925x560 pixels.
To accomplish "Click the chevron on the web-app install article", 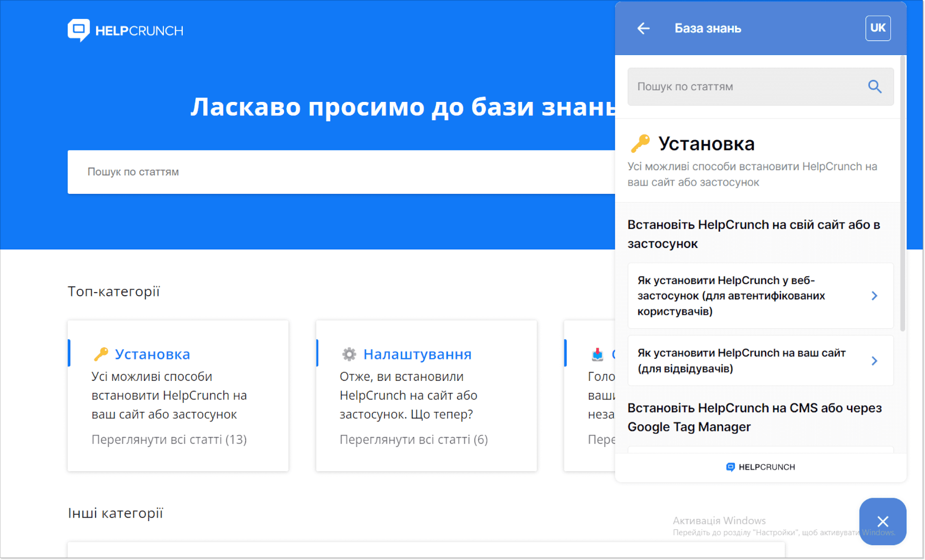I will click(874, 296).
